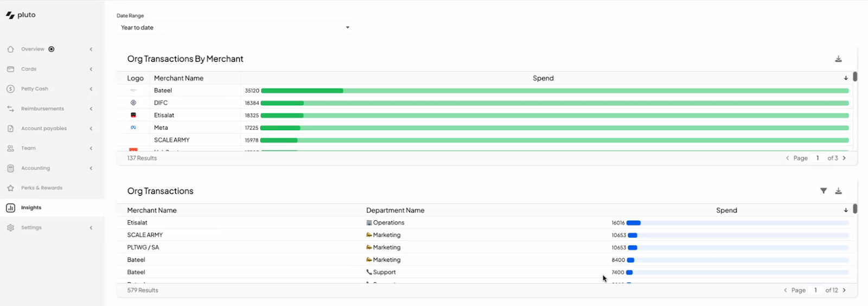
Task: Click the 579 Results text
Action: (x=143, y=290)
